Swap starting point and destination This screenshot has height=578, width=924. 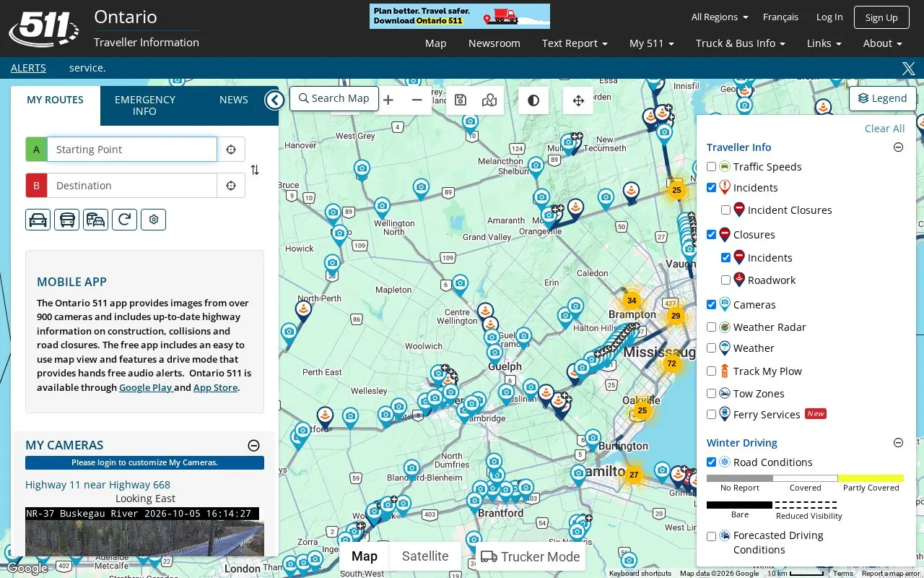(x=255, y=170)
